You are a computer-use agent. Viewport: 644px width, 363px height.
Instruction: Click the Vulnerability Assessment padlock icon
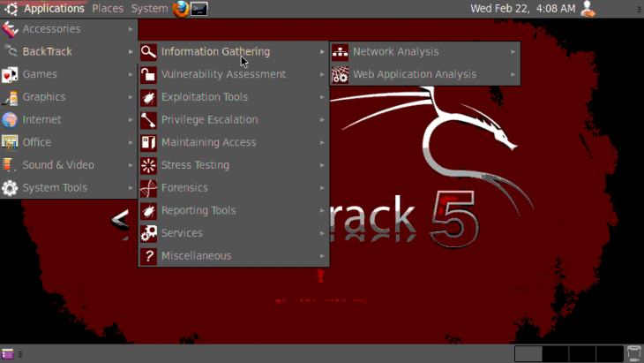pyautogui.click(x=148, y=74)
